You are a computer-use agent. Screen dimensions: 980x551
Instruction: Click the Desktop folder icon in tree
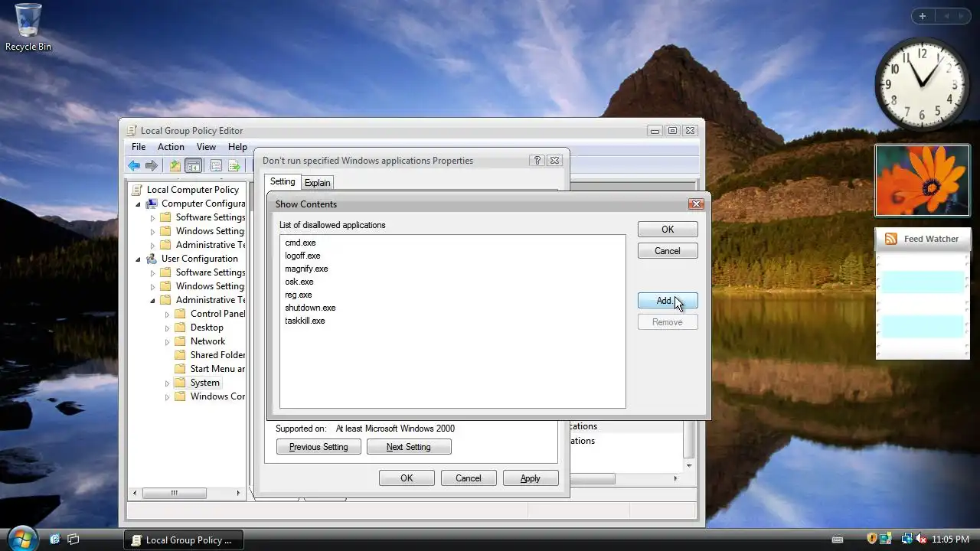pos(180,328)
